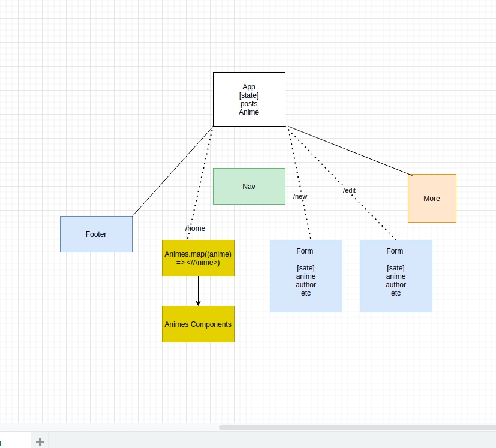
Task: Click the /edit edge label
Action: pos(349,190)
